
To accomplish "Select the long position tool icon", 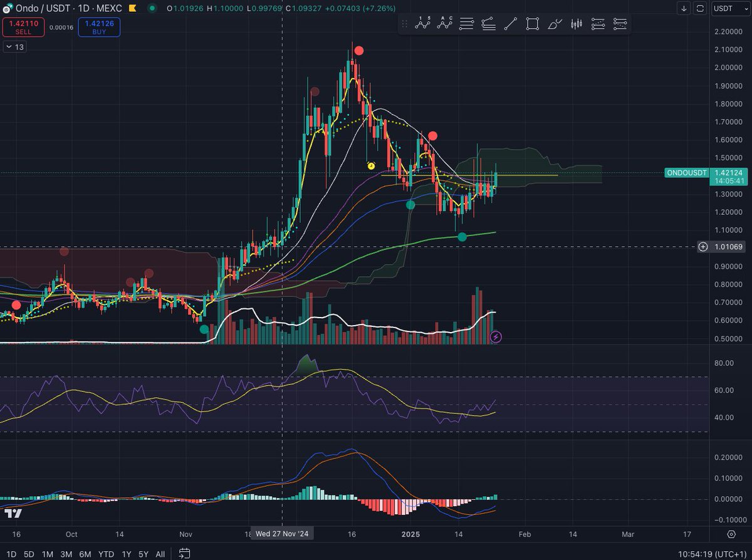I will click(x=598, y=24).
